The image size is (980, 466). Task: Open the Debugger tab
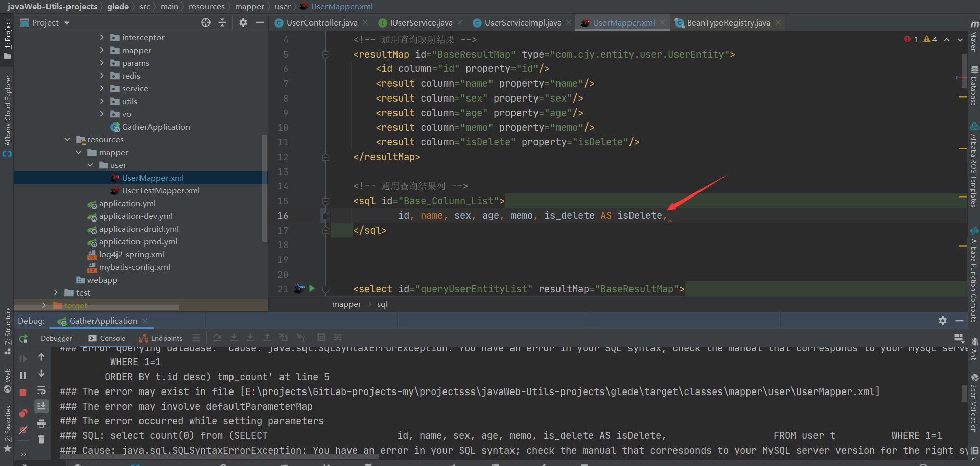(x=56, y=338)
